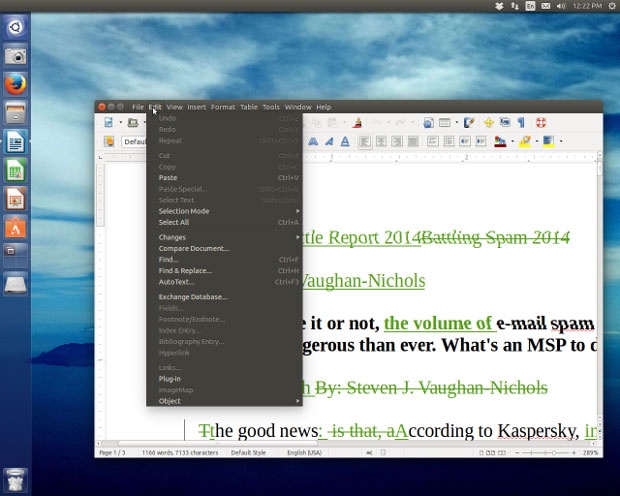Choose Find... from the Edit menu

click(x=224, y=259)
